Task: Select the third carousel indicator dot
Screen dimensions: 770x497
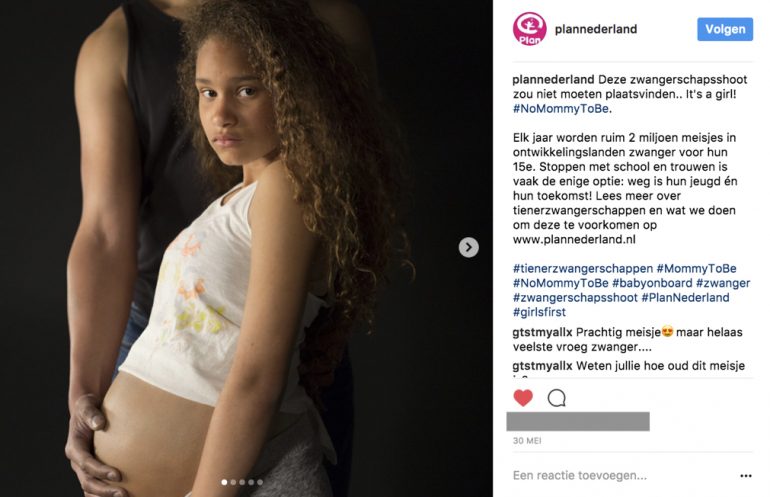Action: (242, 482)
